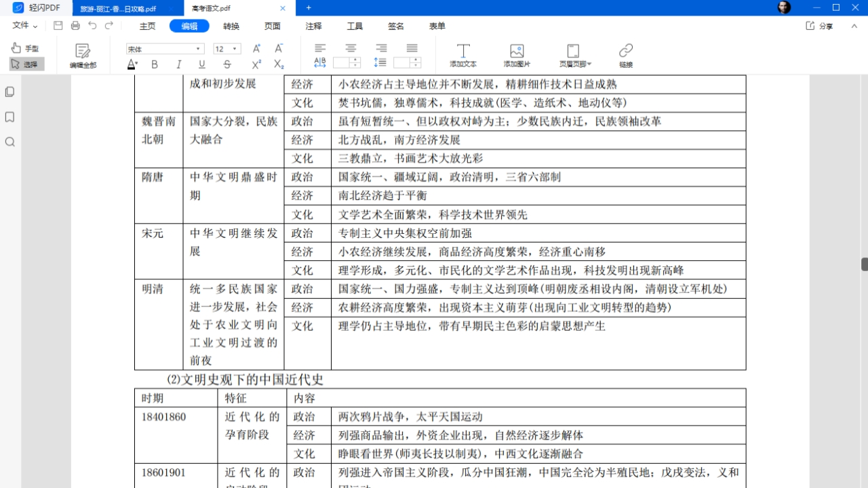Close the 高考语文.pdf tab
Screen dimensions: 868x488
(283, 8)
